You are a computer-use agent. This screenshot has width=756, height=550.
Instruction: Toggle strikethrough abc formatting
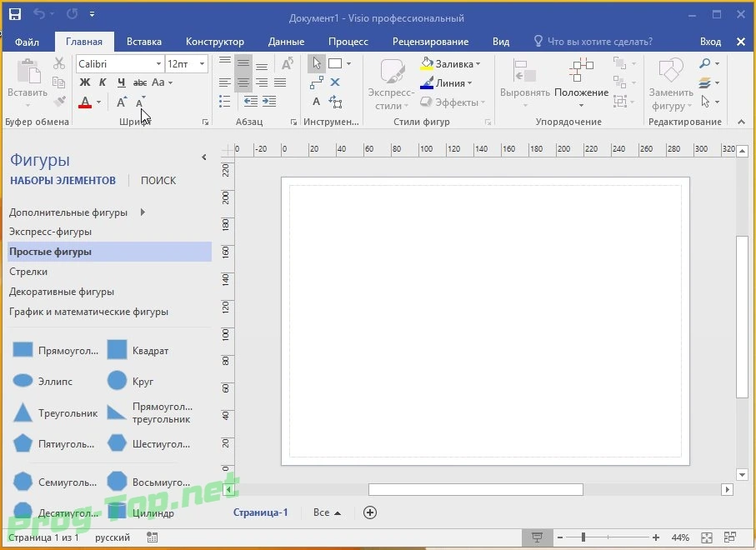140,82
